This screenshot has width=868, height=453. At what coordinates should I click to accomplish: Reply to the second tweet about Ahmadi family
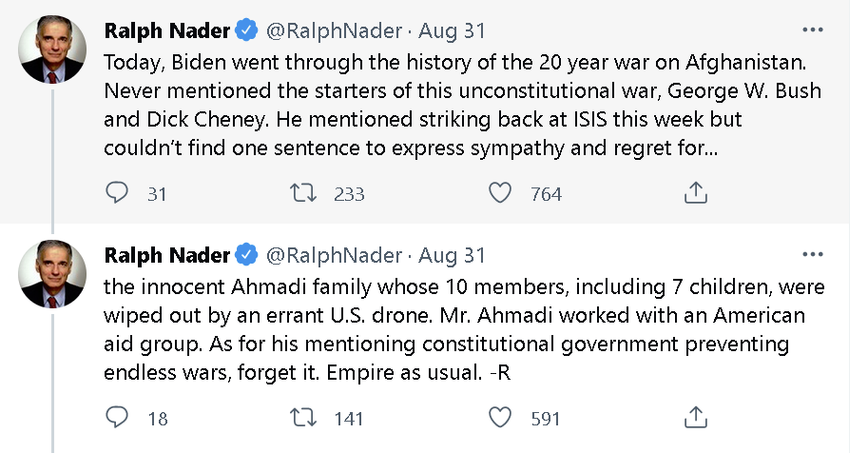(117, 418)
